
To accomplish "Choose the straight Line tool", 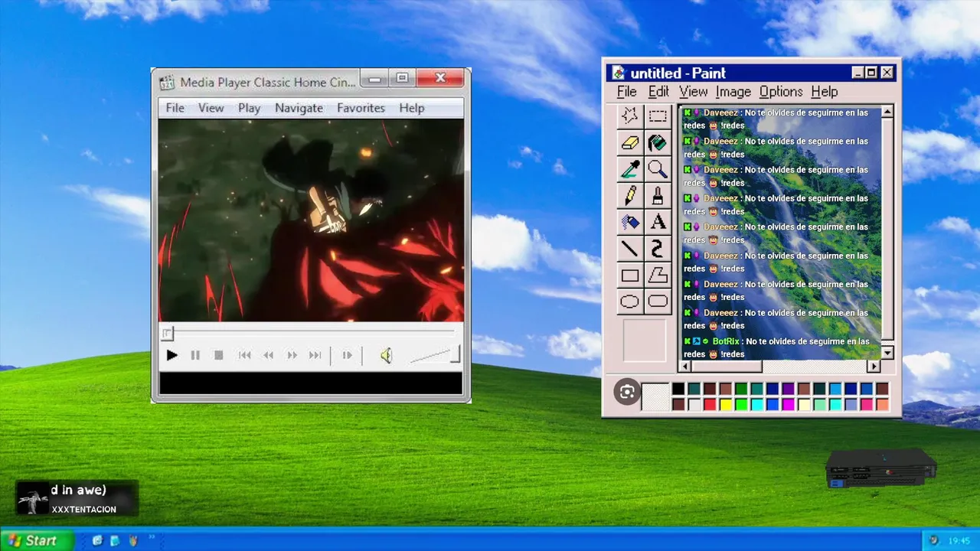I will coord(629,249).
